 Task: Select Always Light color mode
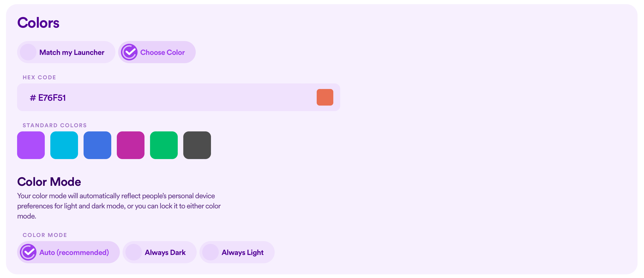click(x=237, y=252)
